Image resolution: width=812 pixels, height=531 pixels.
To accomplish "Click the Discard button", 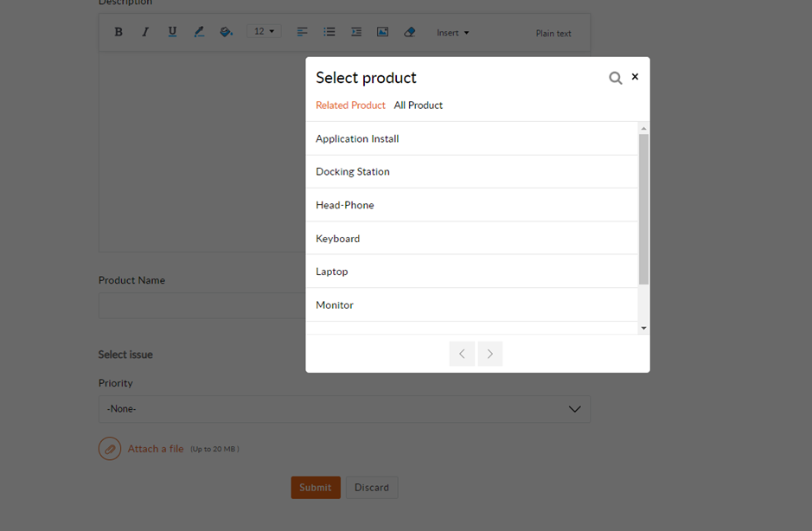I will (x=372, y=488).
